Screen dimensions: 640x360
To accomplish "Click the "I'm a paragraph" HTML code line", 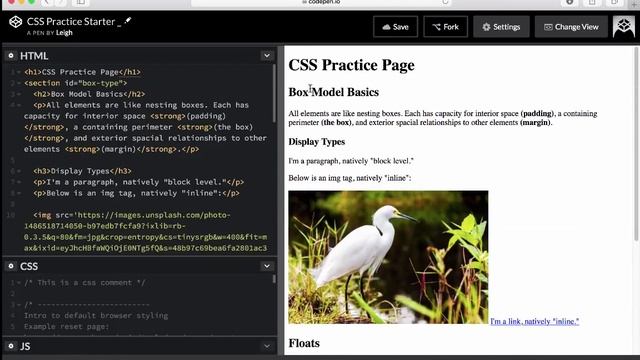I will tap(138, 182).
